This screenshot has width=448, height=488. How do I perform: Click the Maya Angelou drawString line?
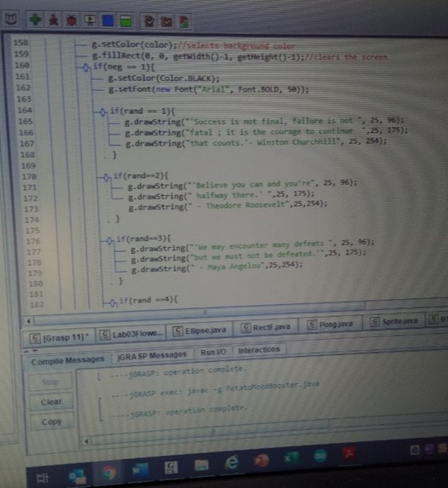click(x=217, y=267)
